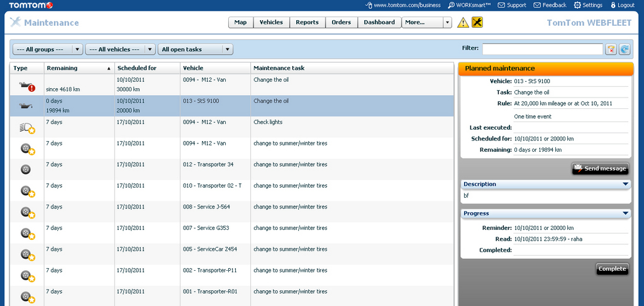Click the 'One time event' rule text
644x306 pixels.
pyautogui.click(x=533, y=117)
